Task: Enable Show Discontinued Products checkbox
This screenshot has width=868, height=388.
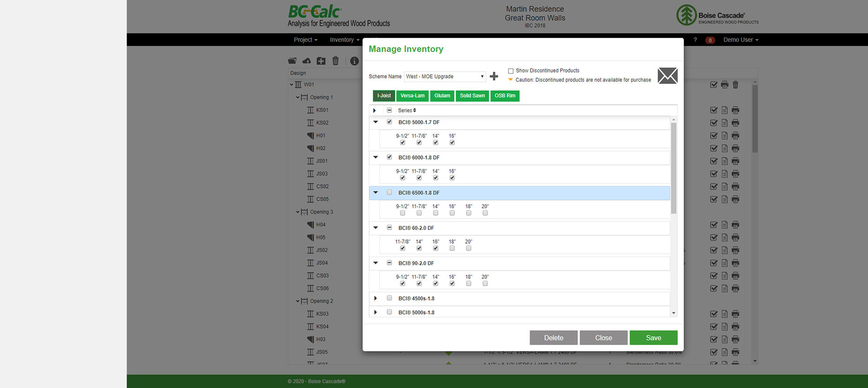Action: point(511,71)
